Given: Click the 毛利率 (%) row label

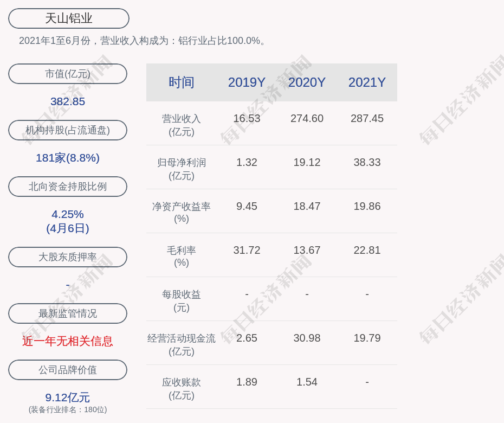Looking at the screenshot, I should click(x=182, y=257).
